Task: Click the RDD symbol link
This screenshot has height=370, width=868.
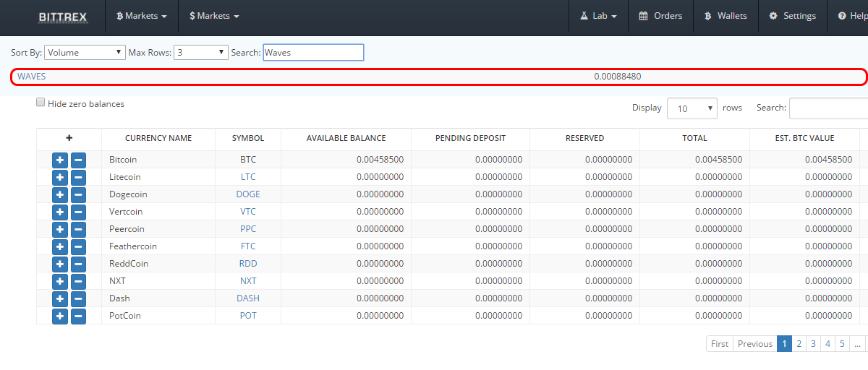Action: (248, 264)
